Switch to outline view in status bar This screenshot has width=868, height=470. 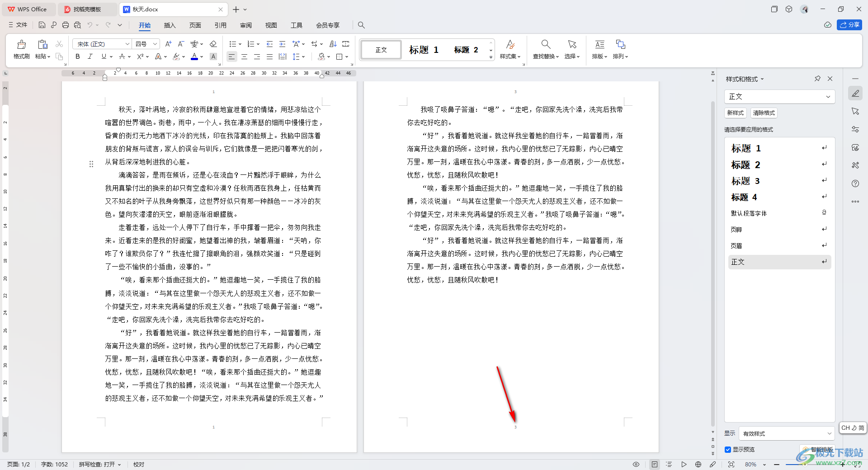(669, 464)
